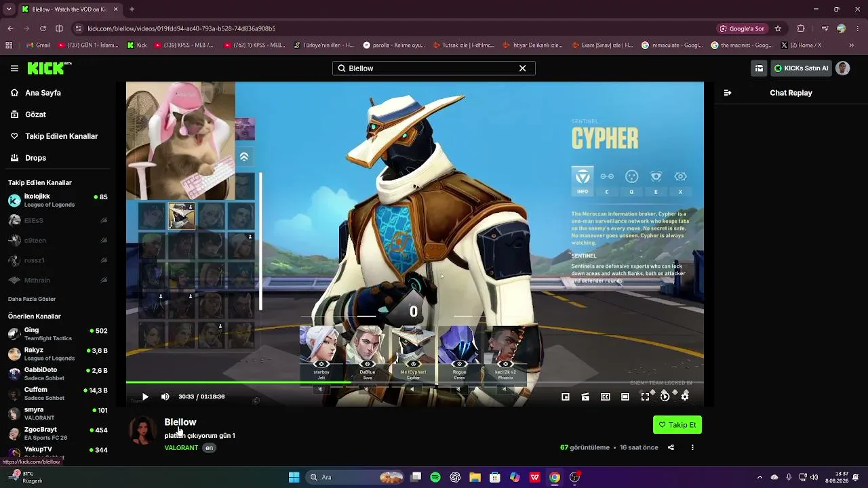Enable picture-in-picture mode in player

click(566, 396)
